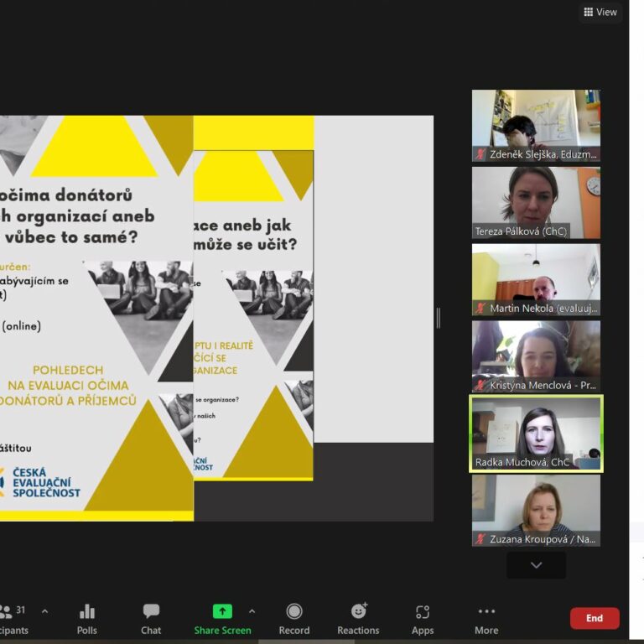Expand the chevron next to Participants

point(44,611)
